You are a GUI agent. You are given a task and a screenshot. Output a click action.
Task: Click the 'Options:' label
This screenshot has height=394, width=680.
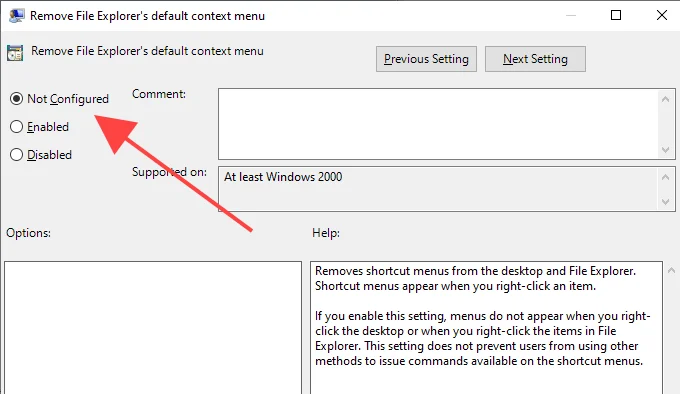point(28,233)
